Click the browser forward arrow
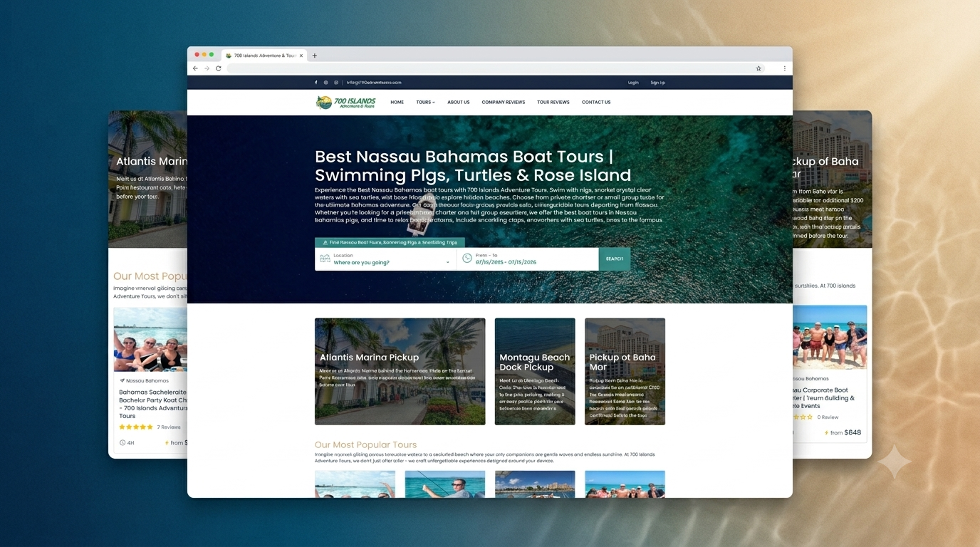The image size is (980, 547). tap(207, 68)
